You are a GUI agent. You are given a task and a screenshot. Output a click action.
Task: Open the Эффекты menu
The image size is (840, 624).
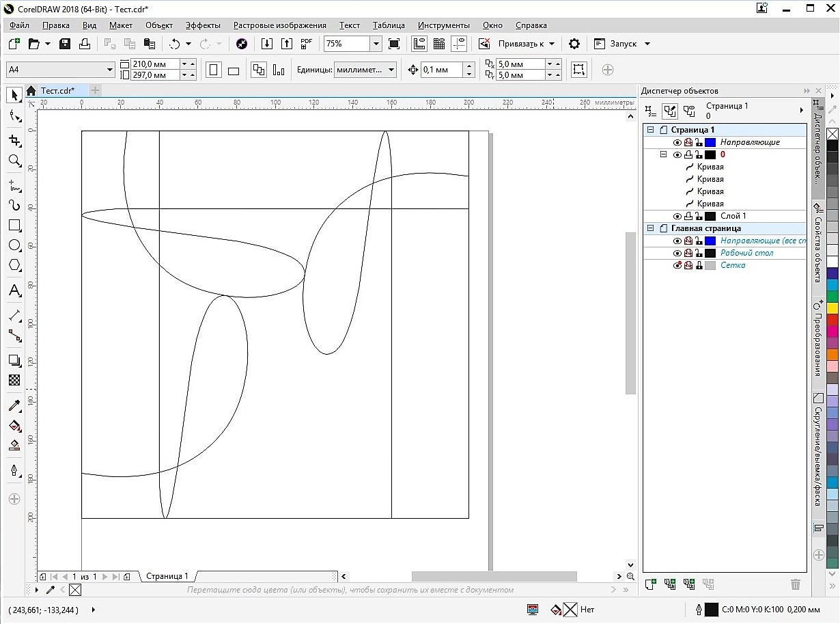coord(203,25)
